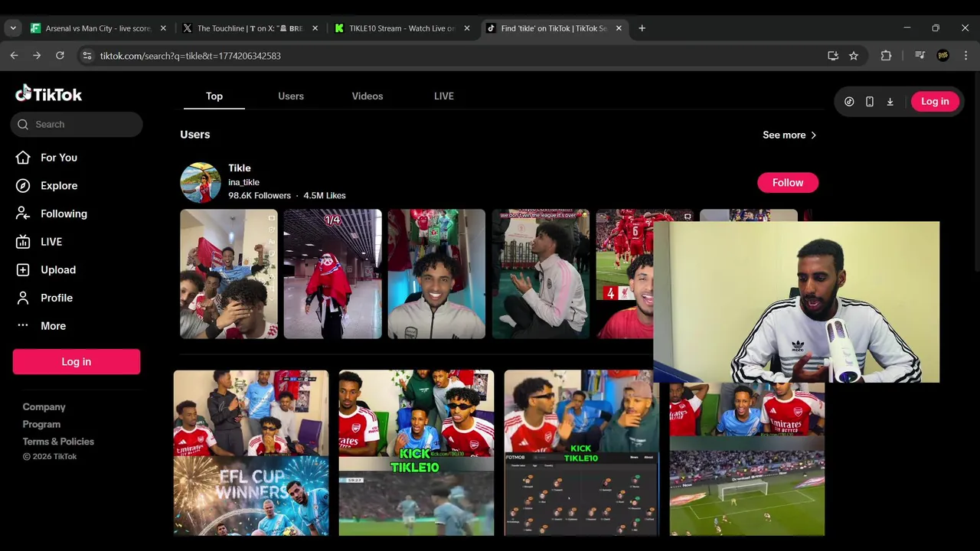Screen dimensions: 980x551
Task: Click the sidebar Log in button
Action: click(x=77, y=362)
